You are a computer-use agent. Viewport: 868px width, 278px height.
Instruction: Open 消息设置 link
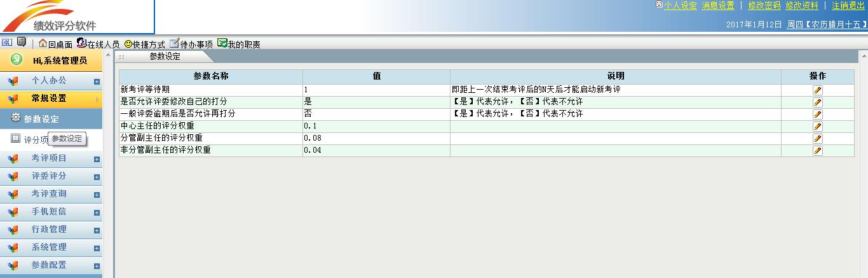[718, 5]
